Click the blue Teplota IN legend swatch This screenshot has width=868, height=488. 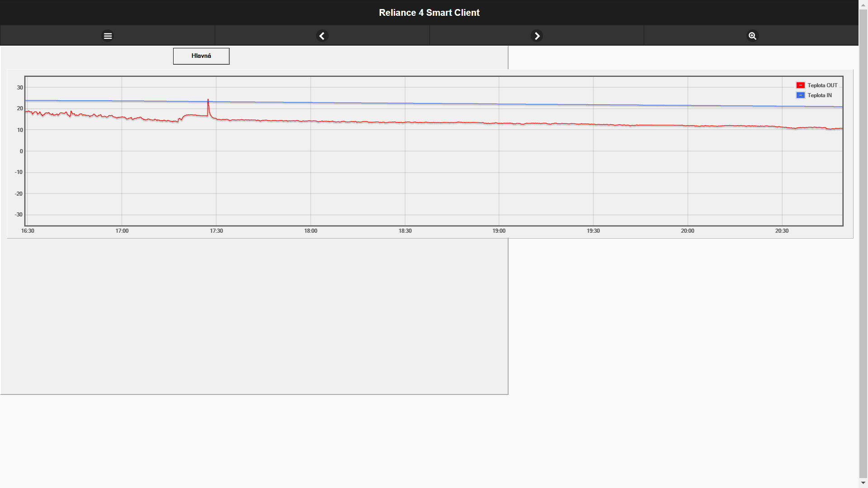(800, 95)
